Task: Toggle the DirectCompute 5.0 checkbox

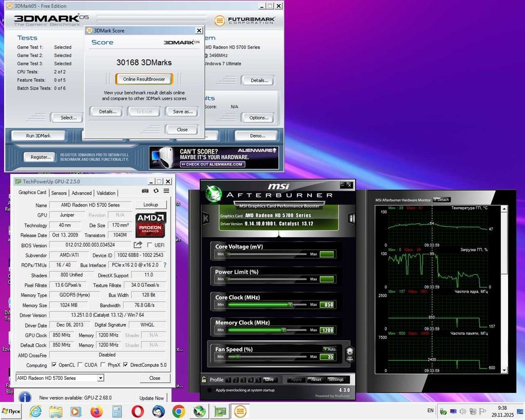Action: (125, 365)
